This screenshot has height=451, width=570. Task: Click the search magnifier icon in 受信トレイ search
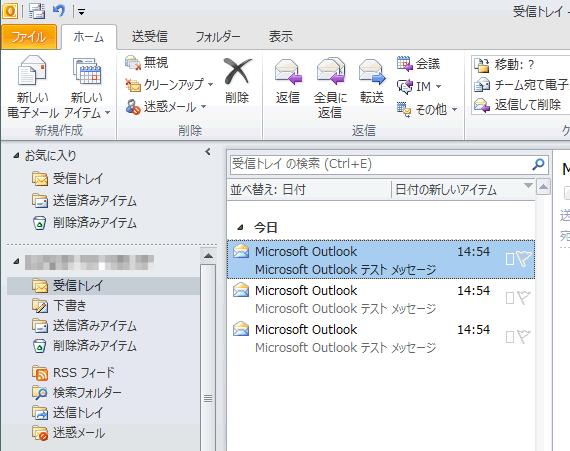point(538,164)
